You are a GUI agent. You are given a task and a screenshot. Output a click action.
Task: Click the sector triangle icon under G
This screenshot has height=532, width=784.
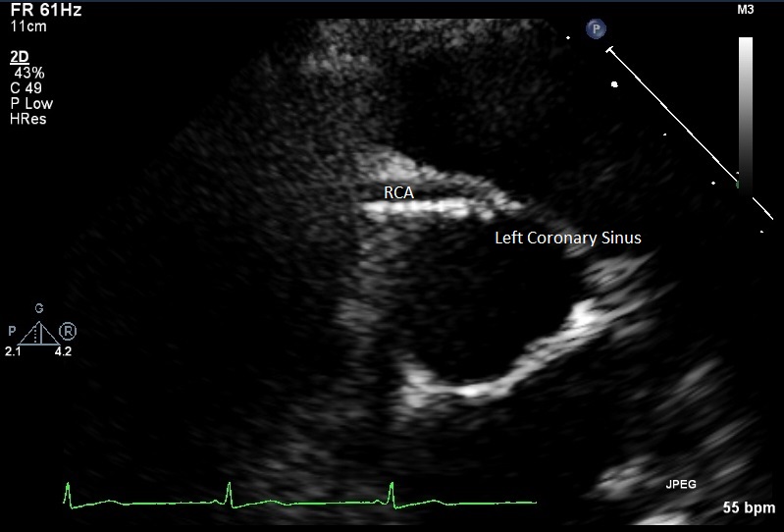click(x=39, y=332)
